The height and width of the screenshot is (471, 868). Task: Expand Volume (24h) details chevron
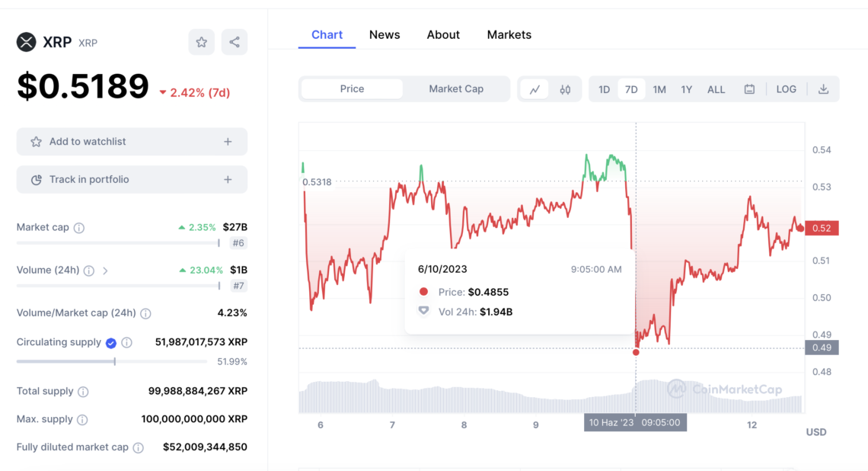point(105,271)
